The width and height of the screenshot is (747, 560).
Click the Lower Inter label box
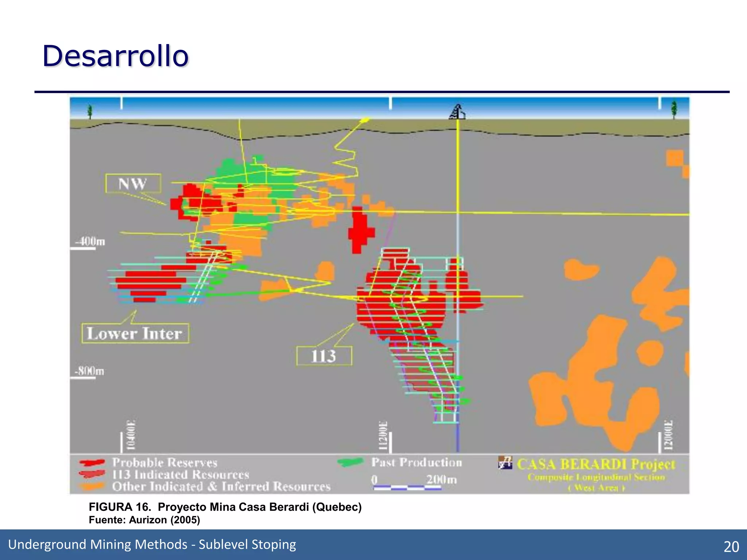point(135,333)
